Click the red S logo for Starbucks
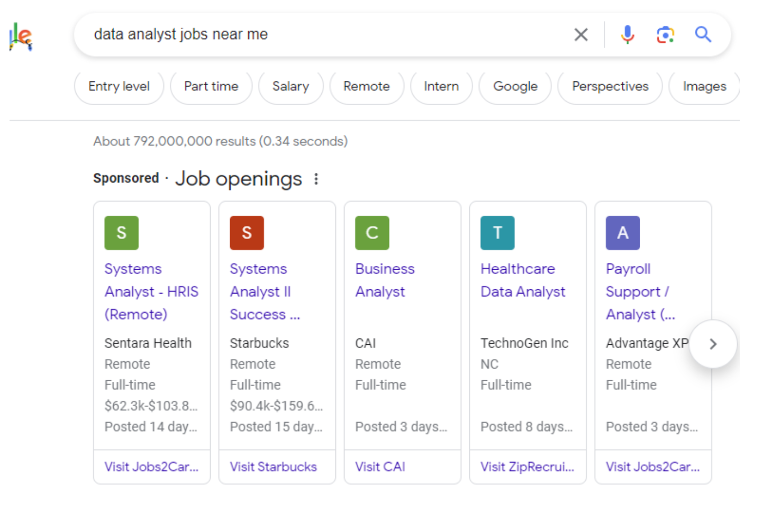This screenshot has width=781, height=532. click(x=247, y=233)
